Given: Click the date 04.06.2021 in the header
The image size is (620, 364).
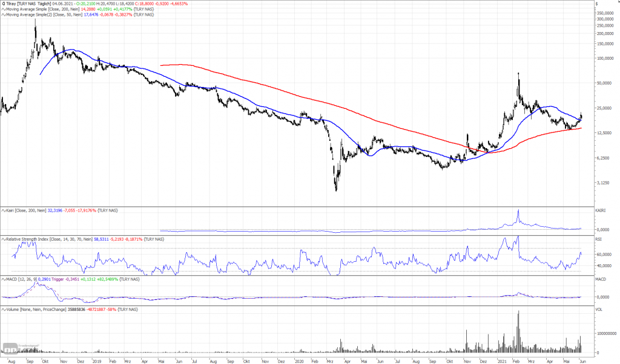Looking at the screenshot, I should tap(62, 4).
